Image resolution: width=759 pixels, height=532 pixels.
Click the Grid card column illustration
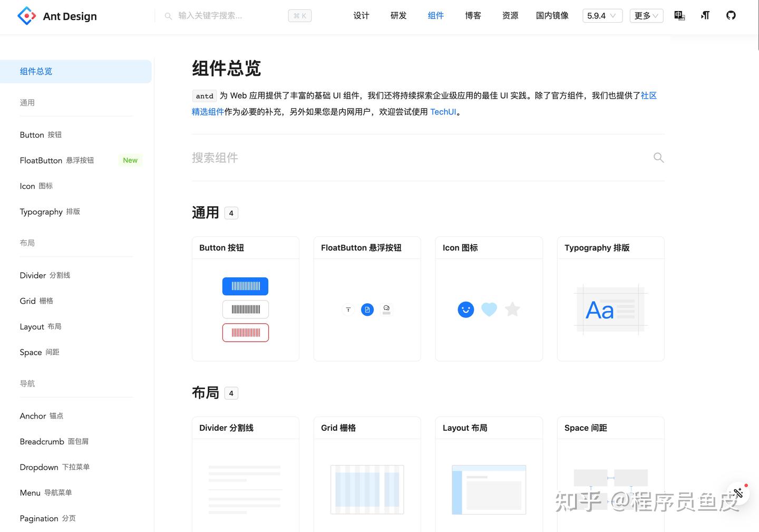click(367, 489)
